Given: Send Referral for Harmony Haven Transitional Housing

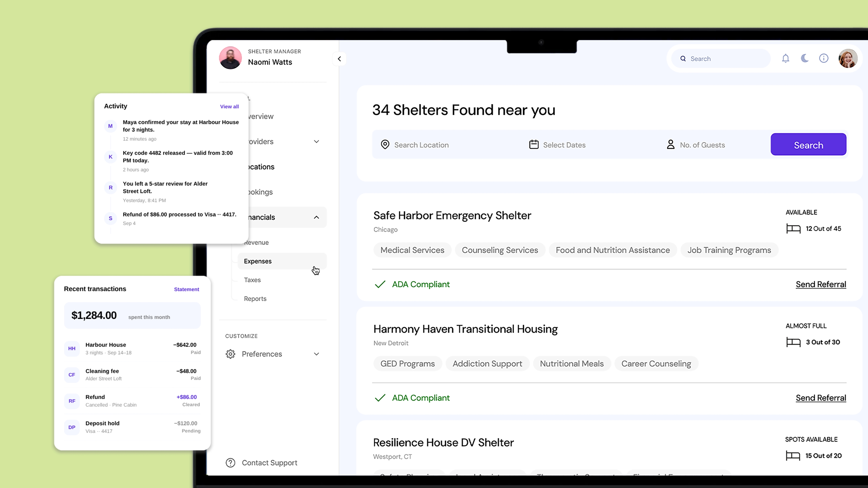Looking at the screenshot, I should pyautogui.click(x=821, y=398).
